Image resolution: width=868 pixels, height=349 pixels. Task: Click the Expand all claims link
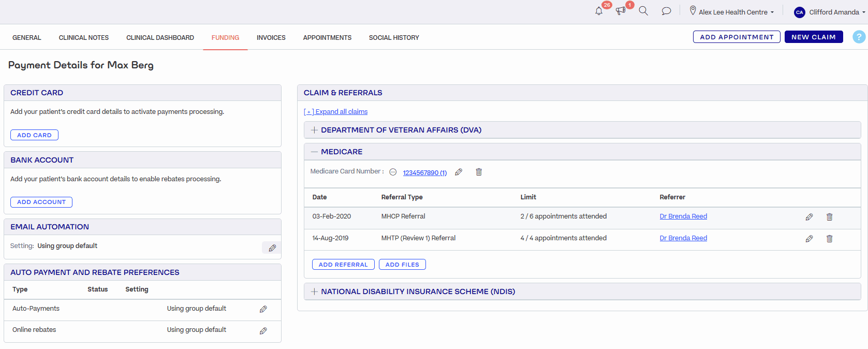[336, 112]
